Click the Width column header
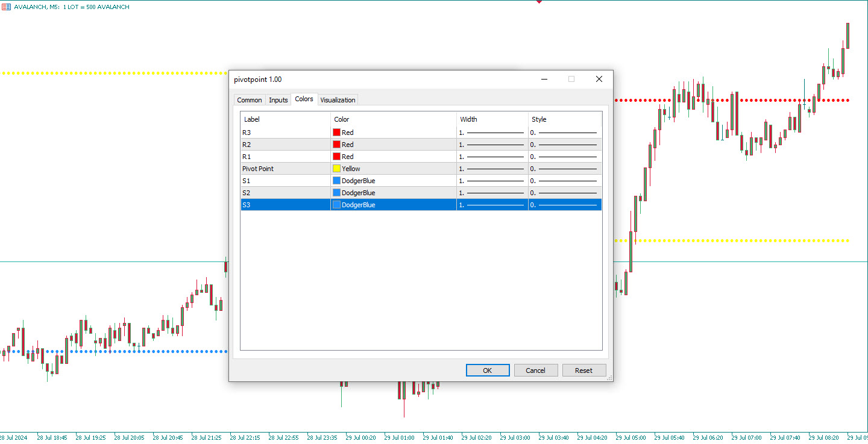 [x=492, y=119]
